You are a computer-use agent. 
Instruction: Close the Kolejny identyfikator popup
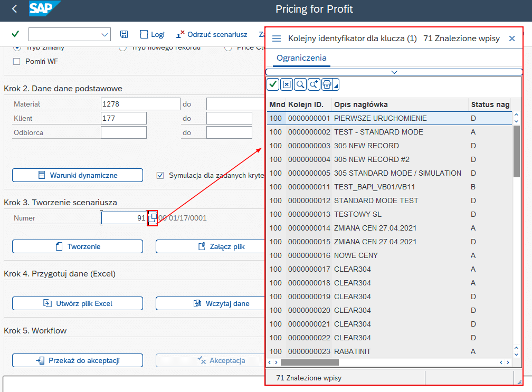[512, 39]
